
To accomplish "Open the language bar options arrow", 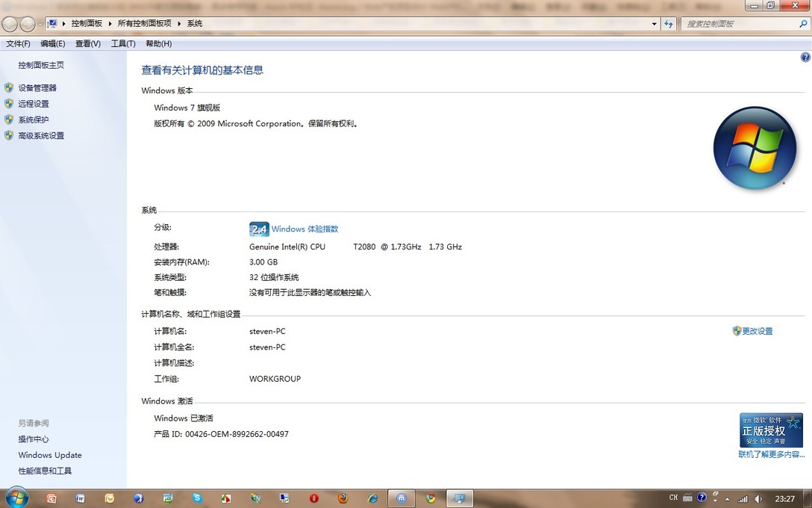I will tap(715, 501).
